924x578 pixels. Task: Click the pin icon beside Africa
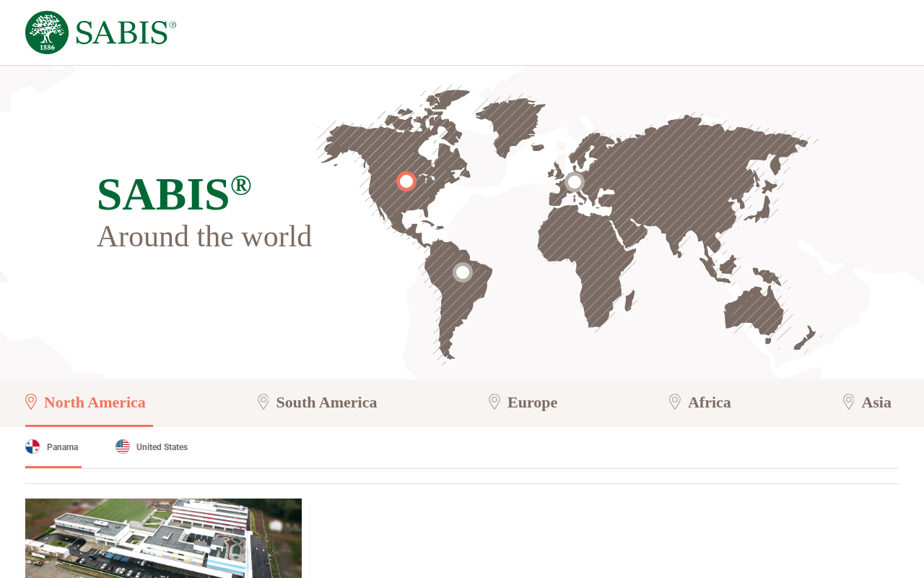pyautogui.click(x=675, y=402)
